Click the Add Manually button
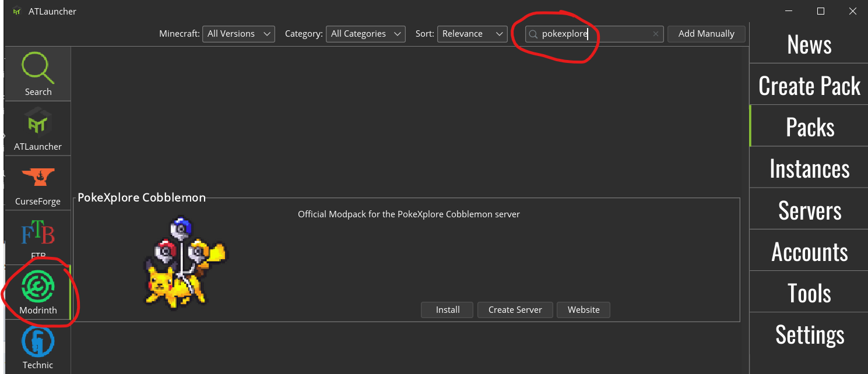 [x=706, y=34]
